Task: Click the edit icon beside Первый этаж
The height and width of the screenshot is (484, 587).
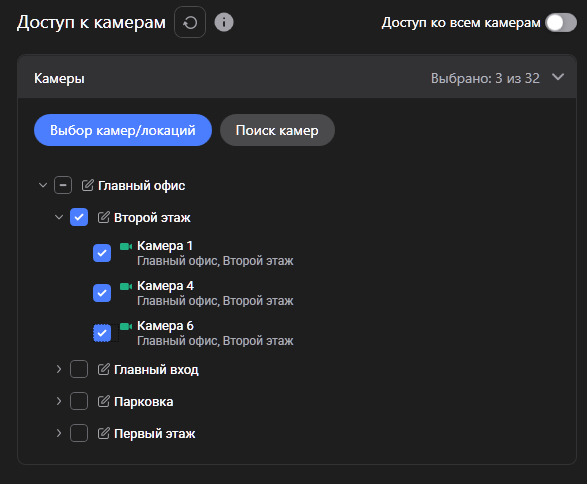Action: (104, 433)
